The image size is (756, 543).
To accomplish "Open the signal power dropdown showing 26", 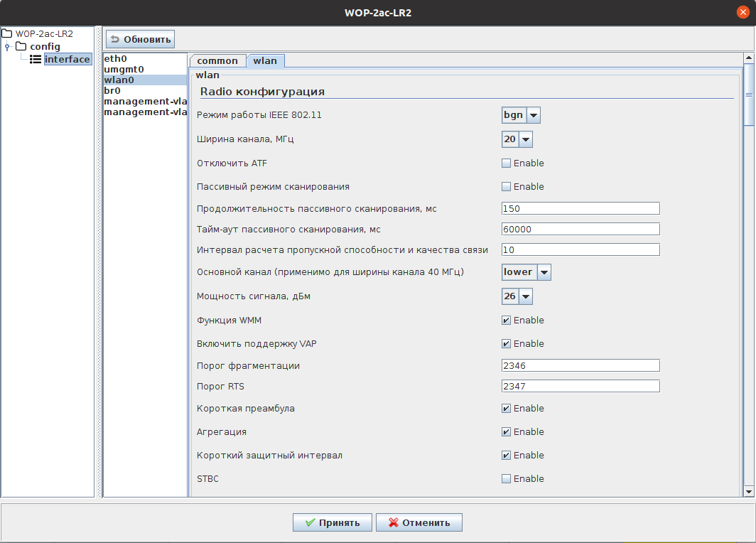I will click(x=525, y=296).
